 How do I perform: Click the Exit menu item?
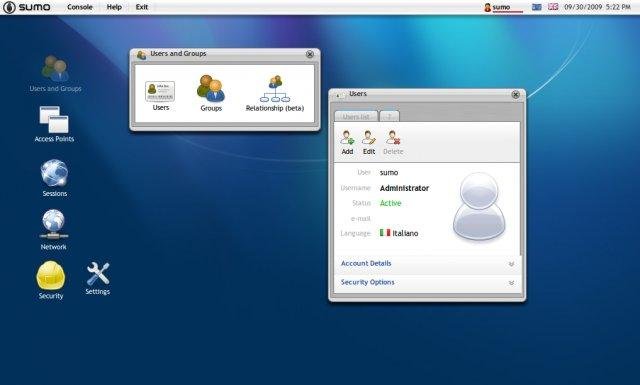click(x=142, y=7)
